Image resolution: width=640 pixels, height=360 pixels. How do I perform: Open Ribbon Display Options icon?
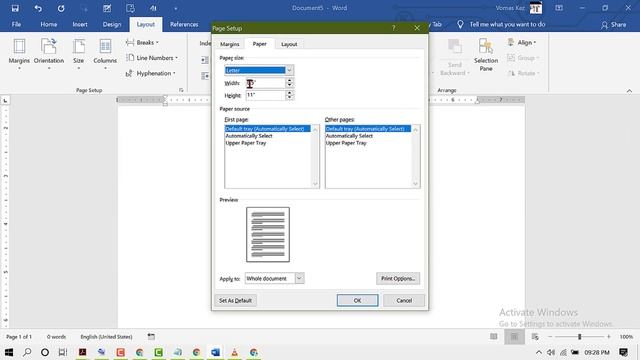[559, 8]
